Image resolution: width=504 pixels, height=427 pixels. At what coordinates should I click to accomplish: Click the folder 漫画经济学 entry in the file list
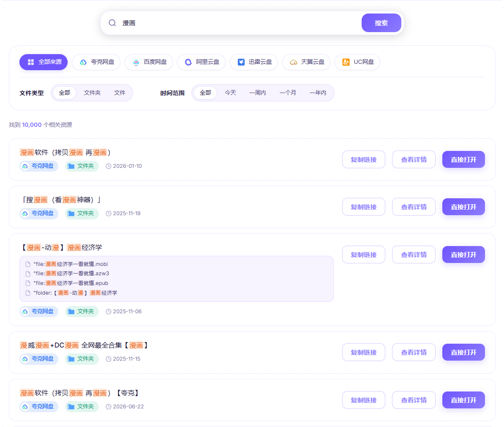tap(75, 293)
